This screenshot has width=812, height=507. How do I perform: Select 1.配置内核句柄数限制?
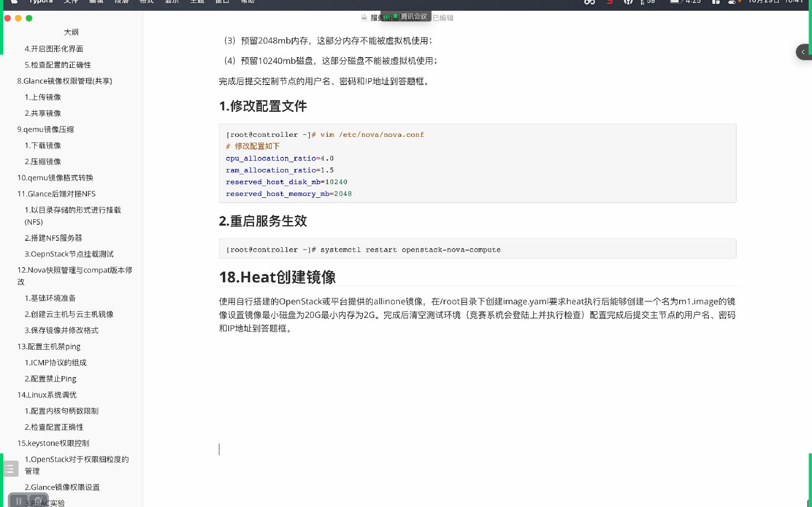[62, 411]
